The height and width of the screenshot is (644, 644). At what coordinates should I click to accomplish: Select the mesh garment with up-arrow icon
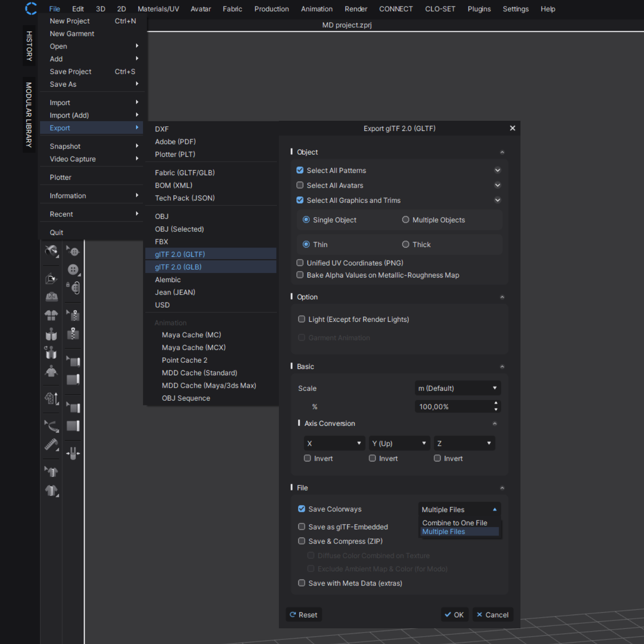coord(51,398)
